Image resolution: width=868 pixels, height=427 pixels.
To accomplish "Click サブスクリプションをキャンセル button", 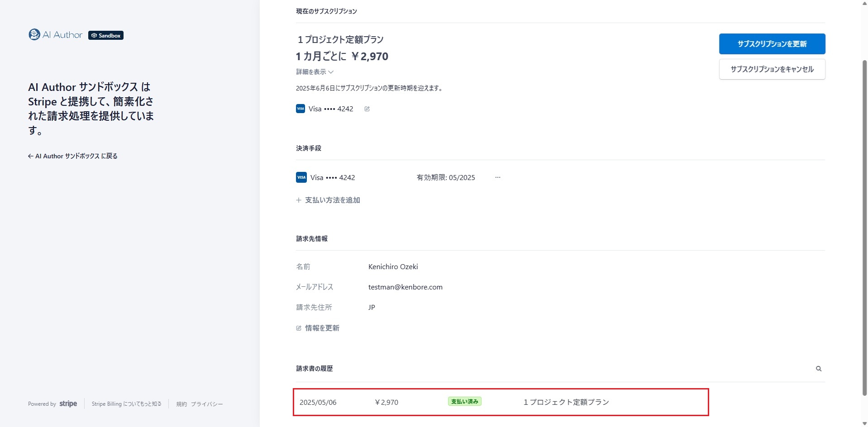I will [772, 69].
